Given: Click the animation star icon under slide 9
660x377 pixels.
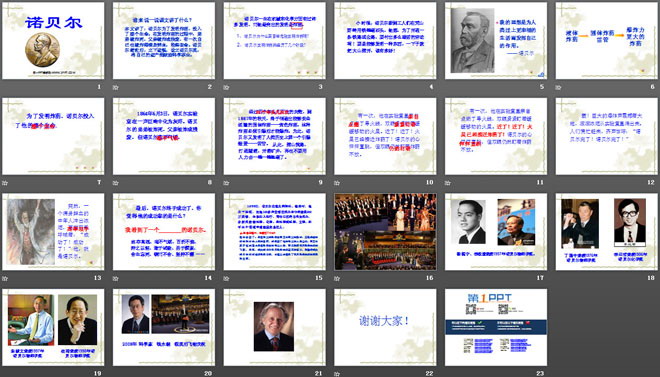Looking at the screenshot, I should [x=226, y=183].
